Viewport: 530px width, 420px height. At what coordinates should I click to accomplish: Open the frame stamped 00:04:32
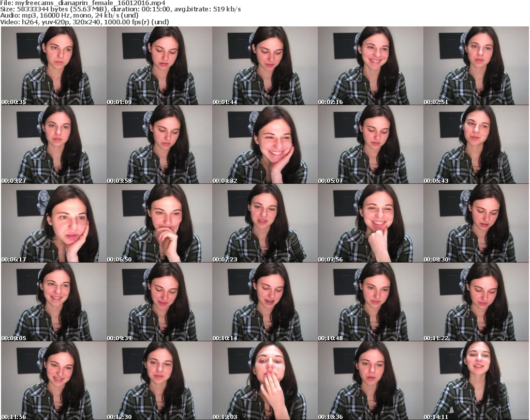click(x=265, y=144)
